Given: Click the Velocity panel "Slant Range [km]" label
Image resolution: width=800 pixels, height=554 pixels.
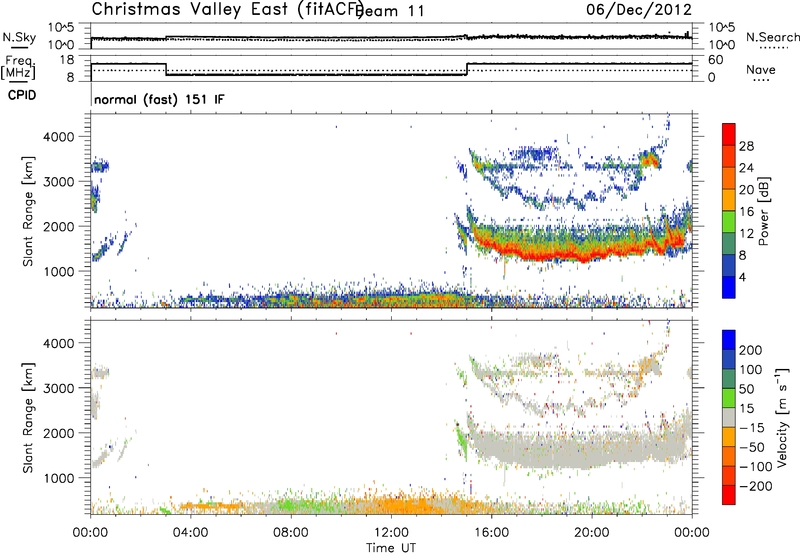Looking at the screenshot, I should tap(28, 417).
